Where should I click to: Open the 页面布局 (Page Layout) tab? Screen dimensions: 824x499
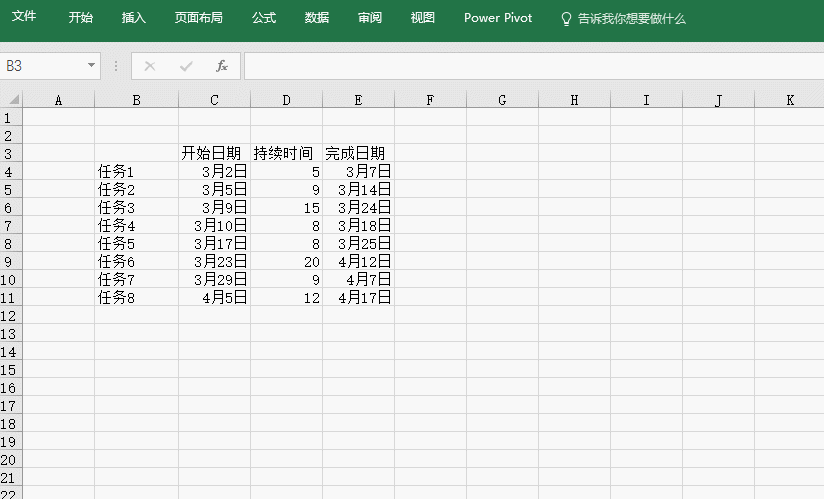click(x=198, y=18)
